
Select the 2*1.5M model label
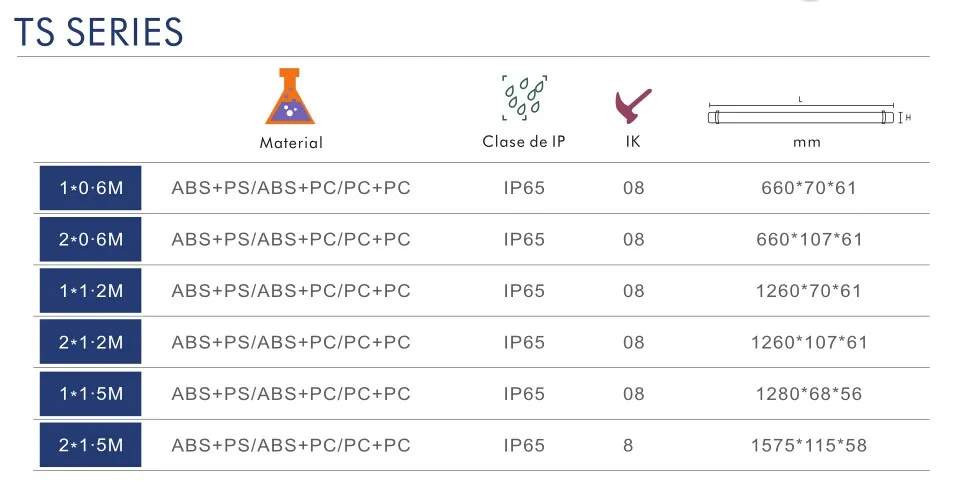90,445
